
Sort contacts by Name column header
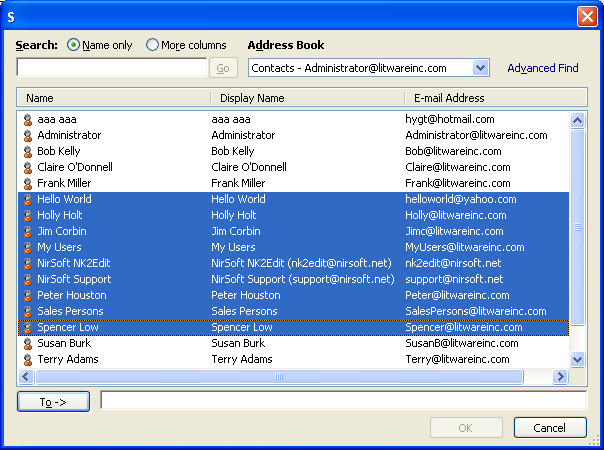[x=112, y=98]
